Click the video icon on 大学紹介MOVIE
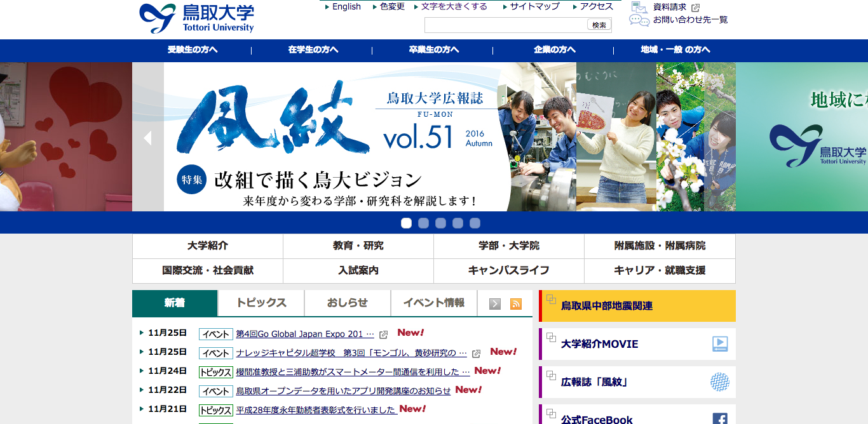This screenshot has height=424, width=868. point(720,344)
